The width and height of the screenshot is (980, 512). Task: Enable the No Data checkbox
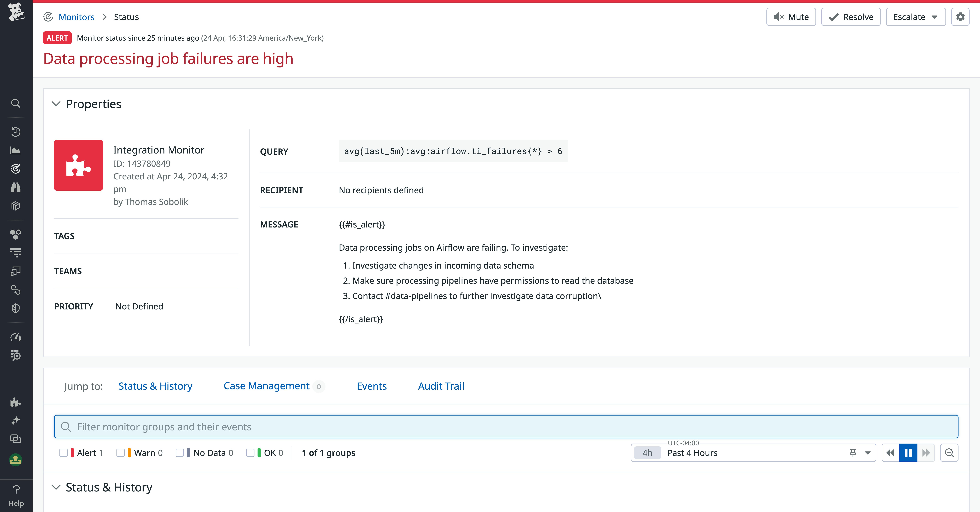[180, 453]
